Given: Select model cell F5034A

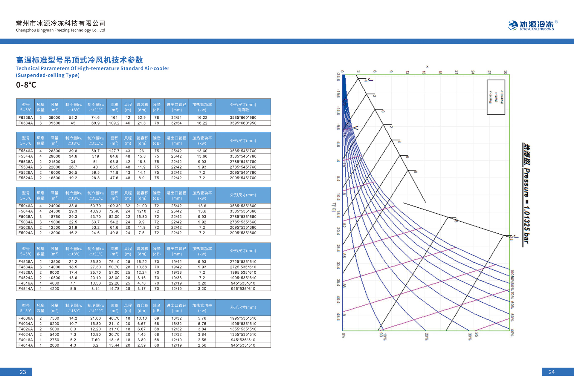Looking at the screenshot, I should click(x=25, y=222).
